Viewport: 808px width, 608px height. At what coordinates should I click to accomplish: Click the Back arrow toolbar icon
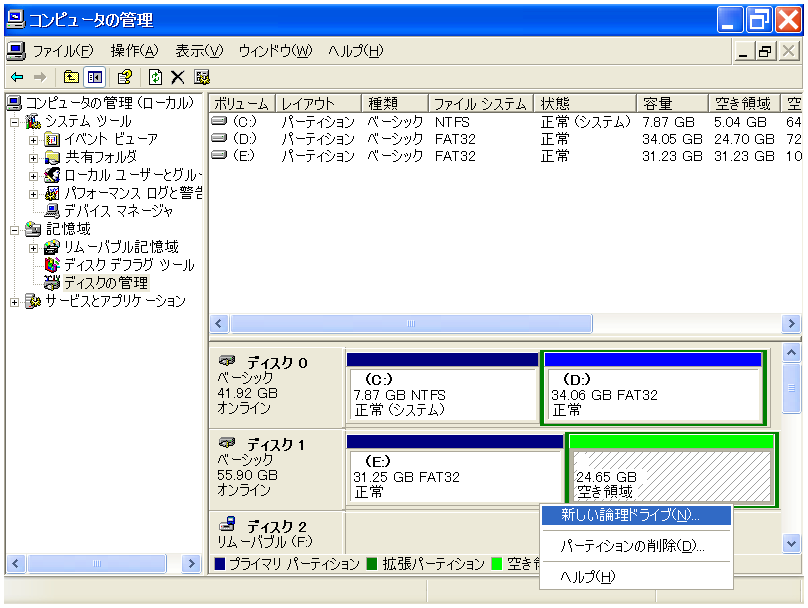click(17, 77)
